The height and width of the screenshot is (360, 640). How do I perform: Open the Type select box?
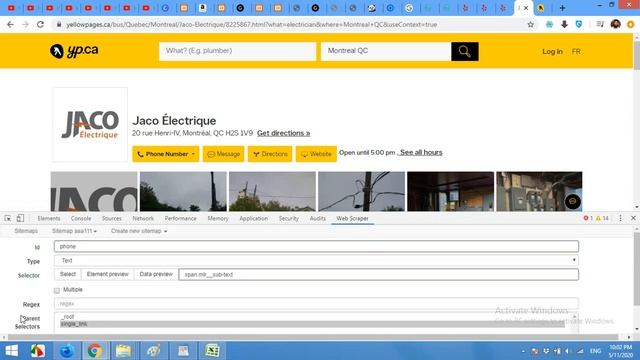point(316,260)
